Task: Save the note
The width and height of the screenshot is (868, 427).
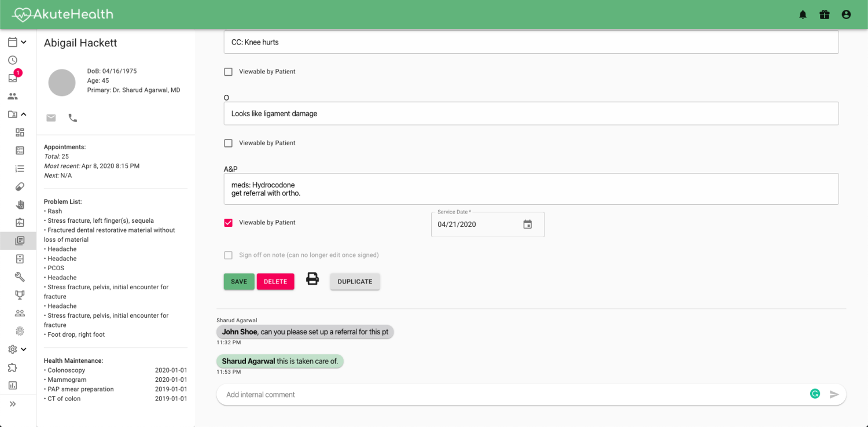Action: click(x=239, y=282)
